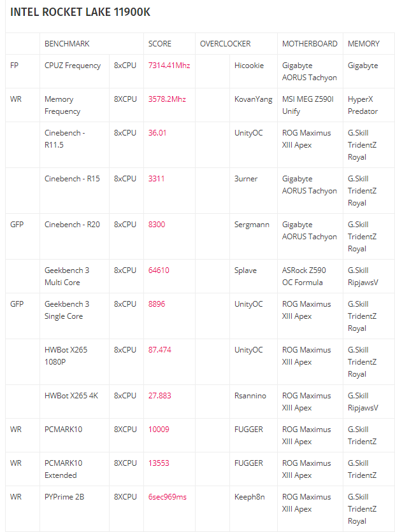Click the Splave overclocker cell
The height and width of the screenshot is (532, 395).
coord(245,270)
